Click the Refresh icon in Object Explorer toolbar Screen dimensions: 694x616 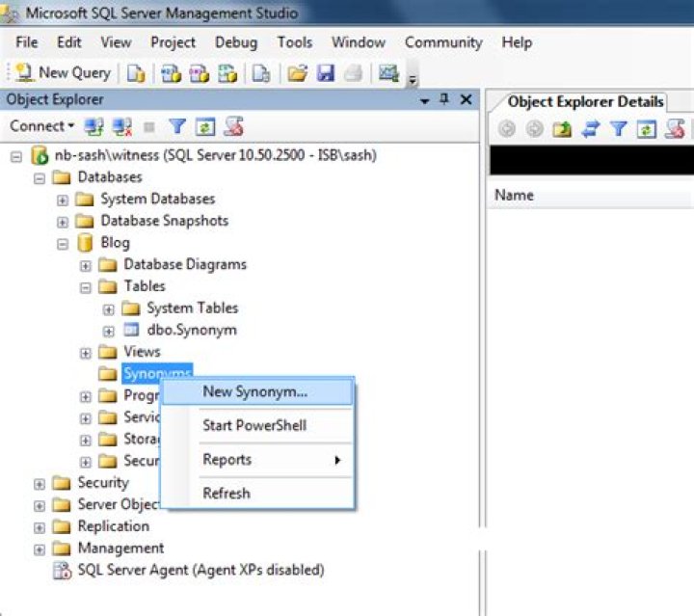205,127
